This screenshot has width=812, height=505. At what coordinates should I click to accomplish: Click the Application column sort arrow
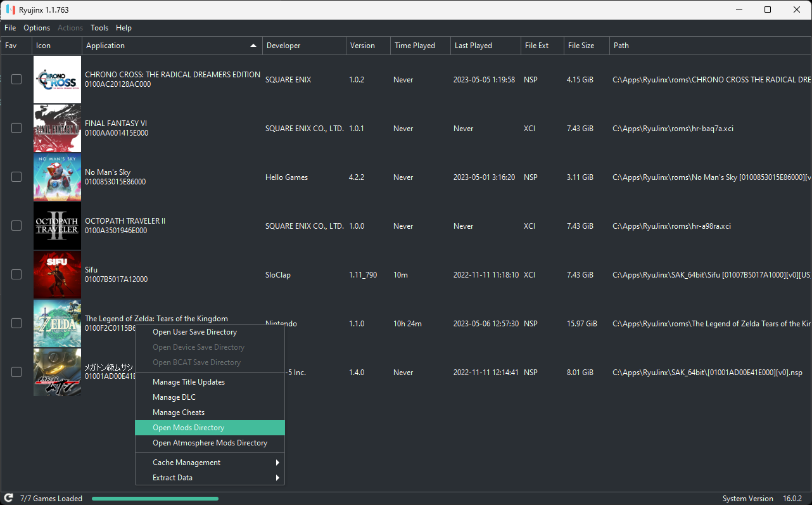pyautogui.click(x=253, y=46)
